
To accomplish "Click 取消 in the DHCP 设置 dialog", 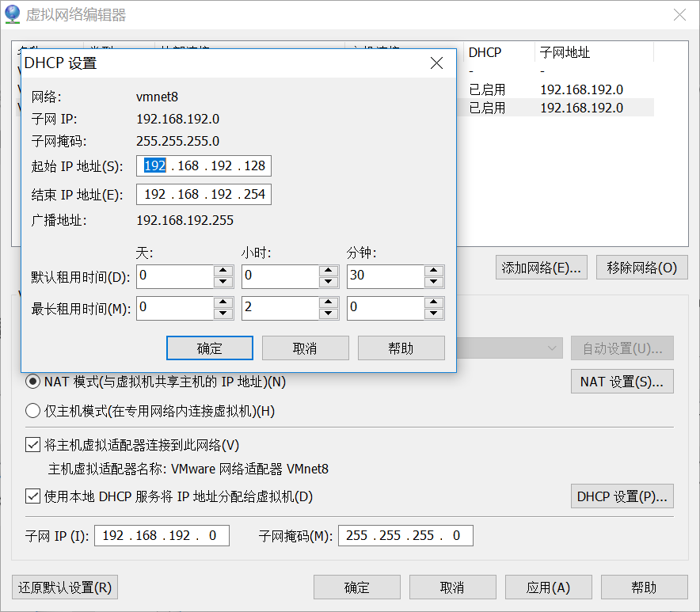I will [x=305, y=348].
